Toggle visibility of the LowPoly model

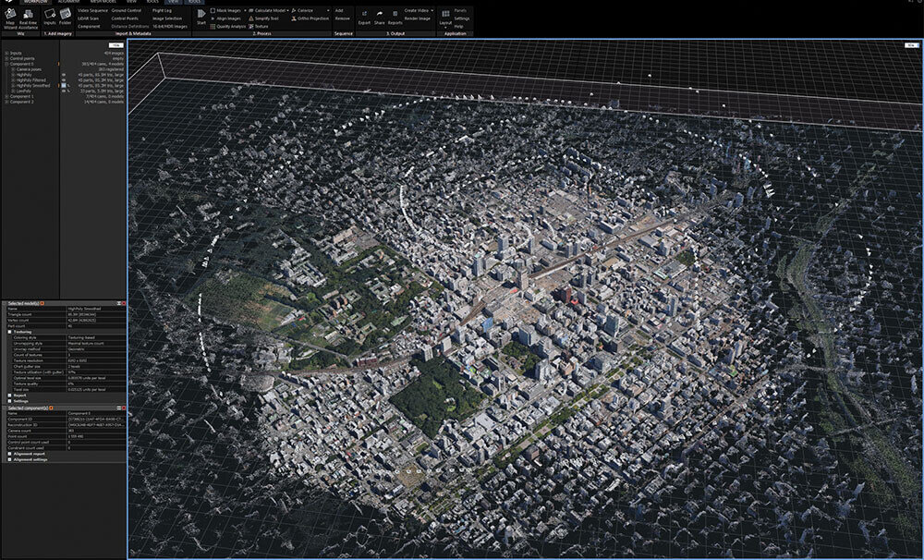(x=63, y=91)
